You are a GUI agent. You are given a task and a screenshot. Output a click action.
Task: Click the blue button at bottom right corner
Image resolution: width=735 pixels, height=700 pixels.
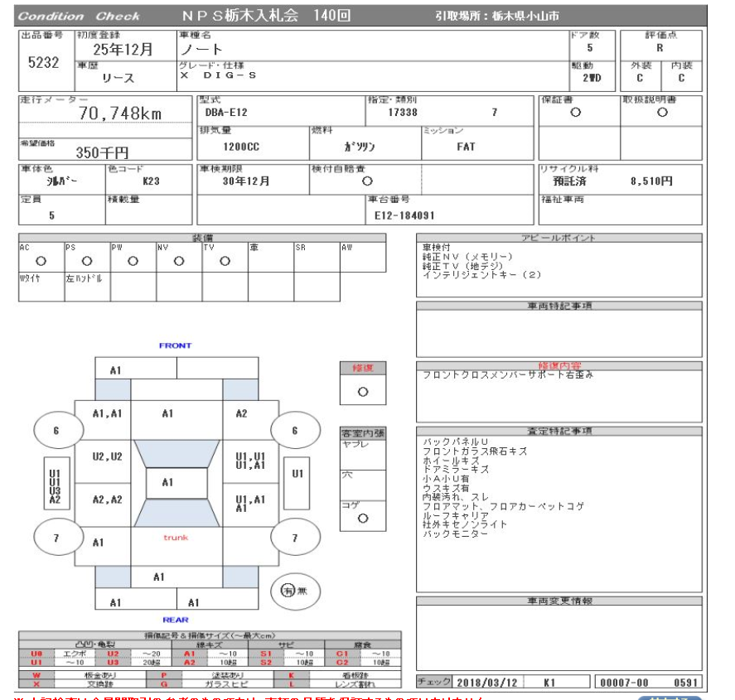pos(671,697)
